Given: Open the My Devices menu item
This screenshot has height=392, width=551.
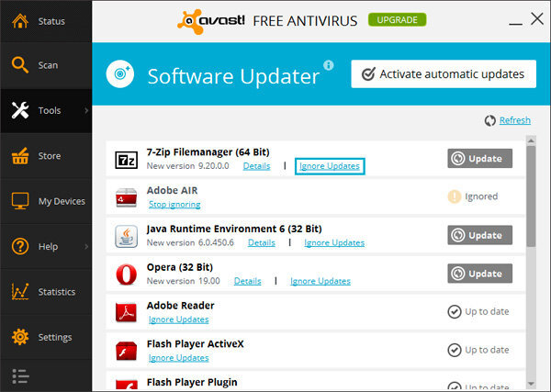Looking at the screenshot, I should click(46, 201).
